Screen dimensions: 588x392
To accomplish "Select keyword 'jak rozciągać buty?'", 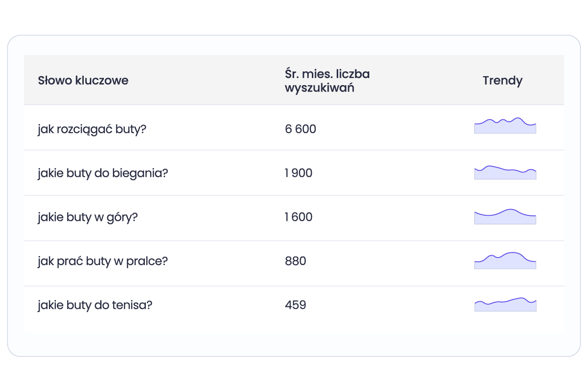I will coord(92,129).
